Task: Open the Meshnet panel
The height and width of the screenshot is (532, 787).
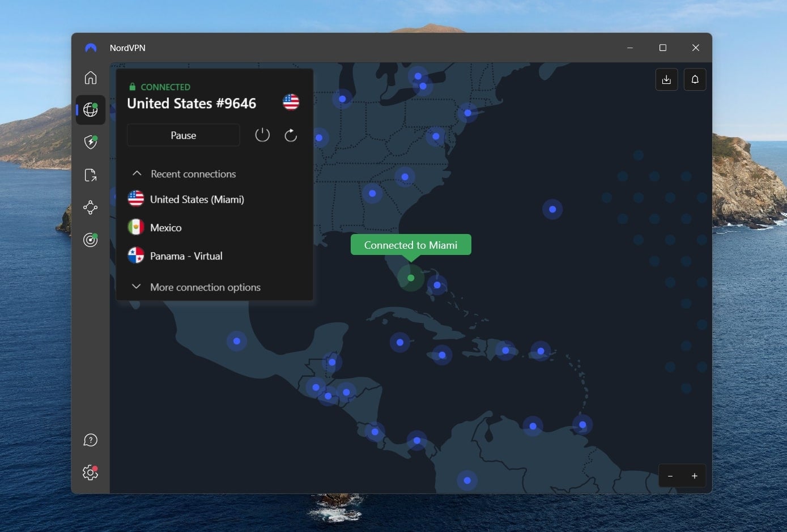Action: (90, 207)
